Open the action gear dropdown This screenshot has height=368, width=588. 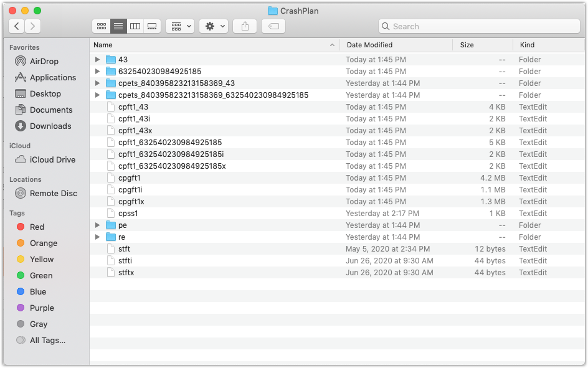[212, 26]
